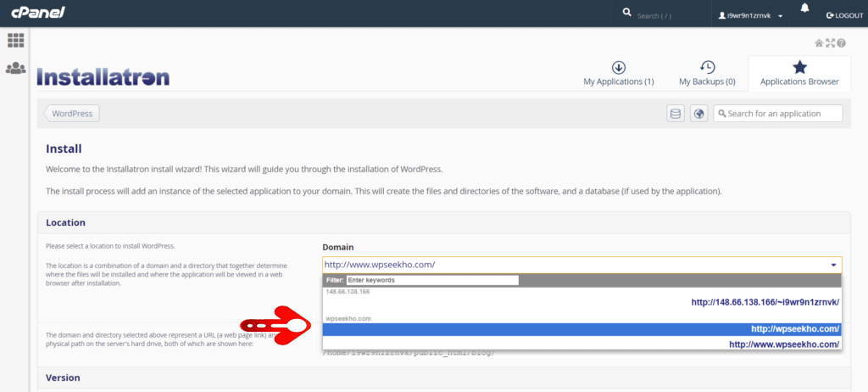The width and height of the screenshot is (868, 392).
Task: Open the user manager people icon
Action: point(15,68)
